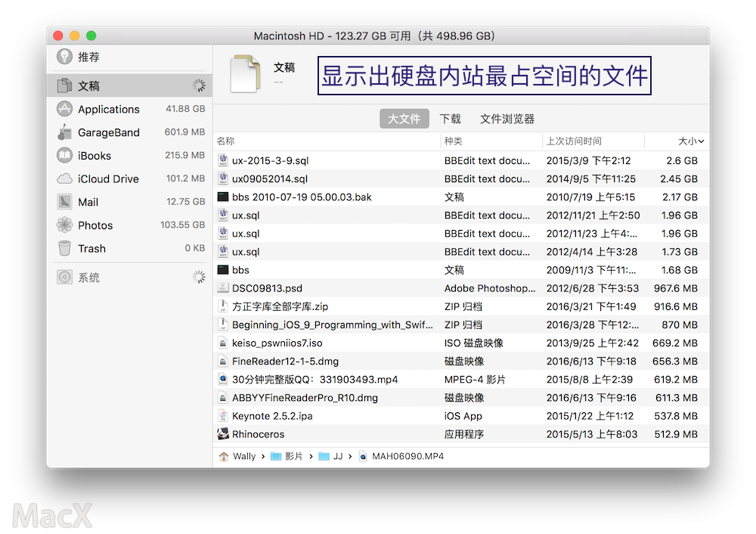Click the Rhinoceros app icon
This screenshot has width=756, height=534.
(x=223, y=434)
